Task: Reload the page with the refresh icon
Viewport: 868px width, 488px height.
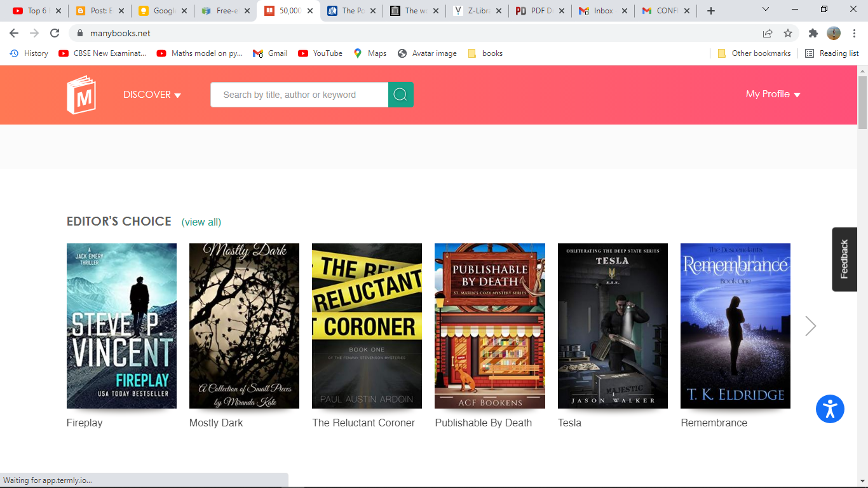Action: click(55, 33)
